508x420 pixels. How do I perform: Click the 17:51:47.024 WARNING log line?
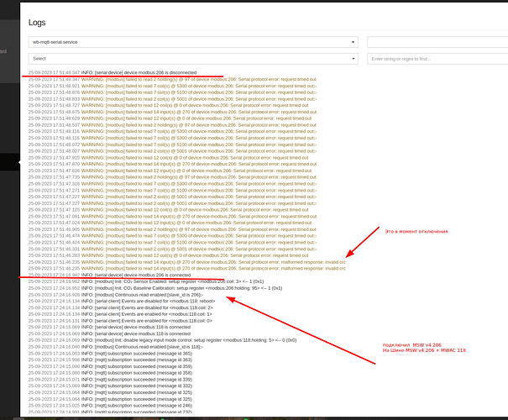[170, 223]
